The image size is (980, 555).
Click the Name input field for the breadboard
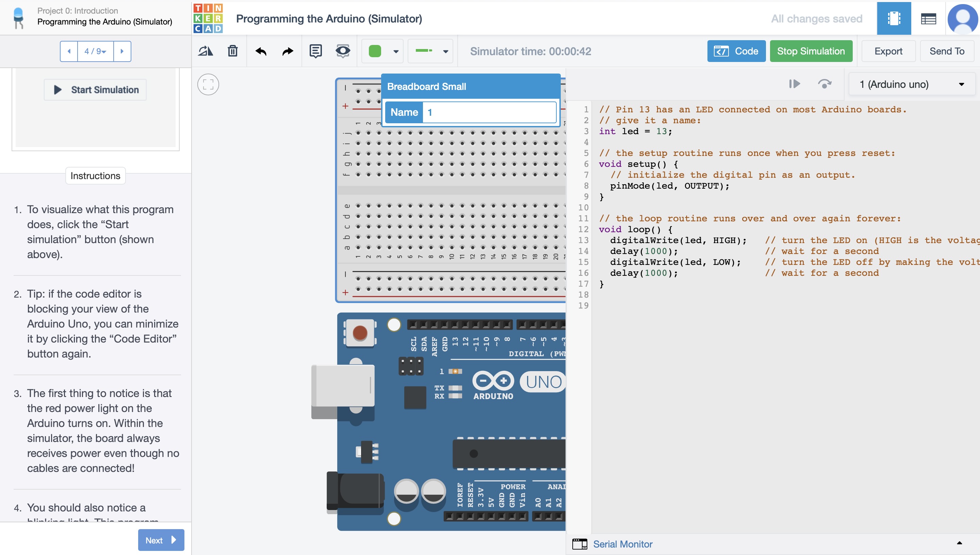tap(489, 112)
